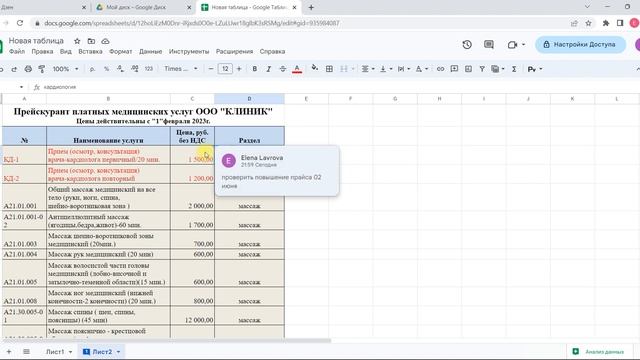Open version history clock icon
This screenshot has width=640, height=360.
click(x=467, y=44)
